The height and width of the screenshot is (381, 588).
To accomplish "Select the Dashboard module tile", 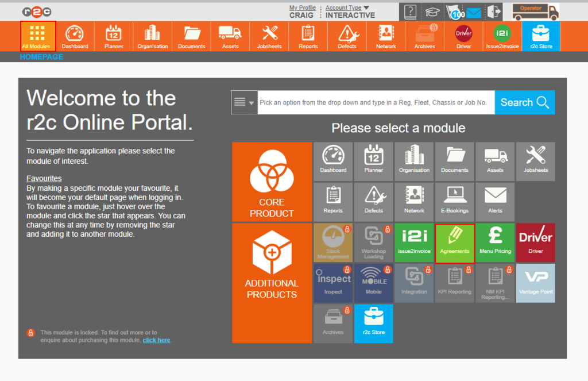I will (333, 161).
